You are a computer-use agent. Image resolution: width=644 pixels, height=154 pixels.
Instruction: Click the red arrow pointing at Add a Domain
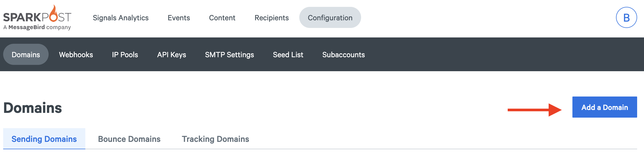pyautogui.click(x=535, y=110)
